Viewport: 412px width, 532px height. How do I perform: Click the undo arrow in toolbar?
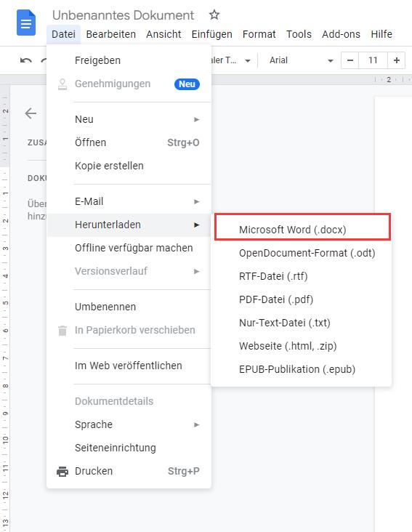tap(25, 60)
